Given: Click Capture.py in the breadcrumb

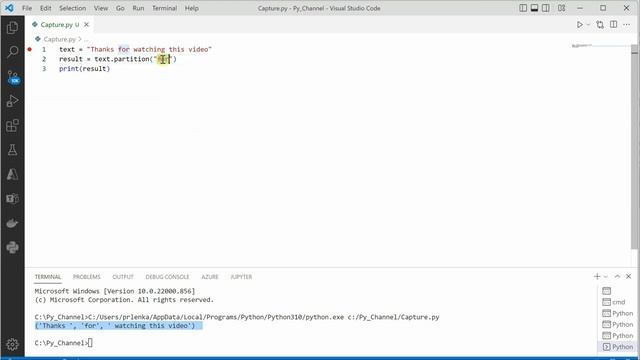Looking at the screenshot, I should (x=60, y=39).
